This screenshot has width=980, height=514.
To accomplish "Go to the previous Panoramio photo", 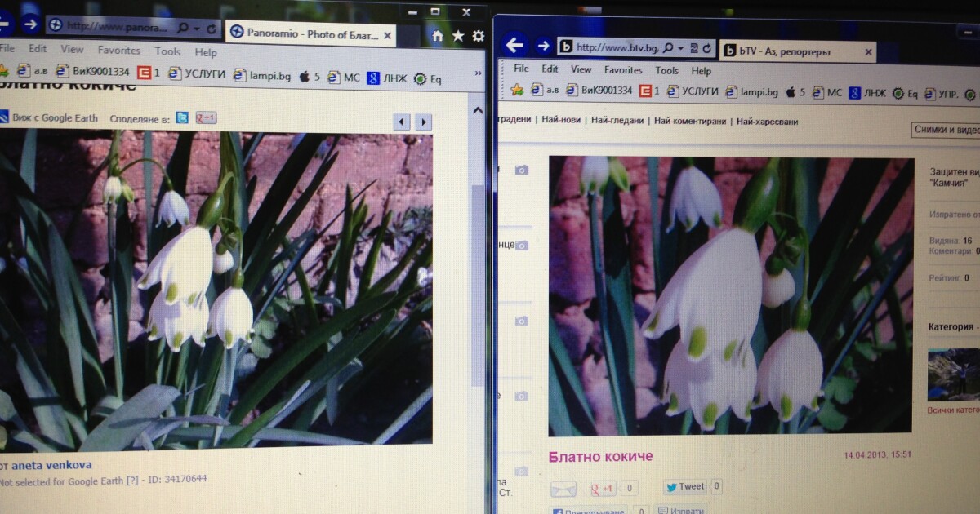I will [x=401, y=122].
